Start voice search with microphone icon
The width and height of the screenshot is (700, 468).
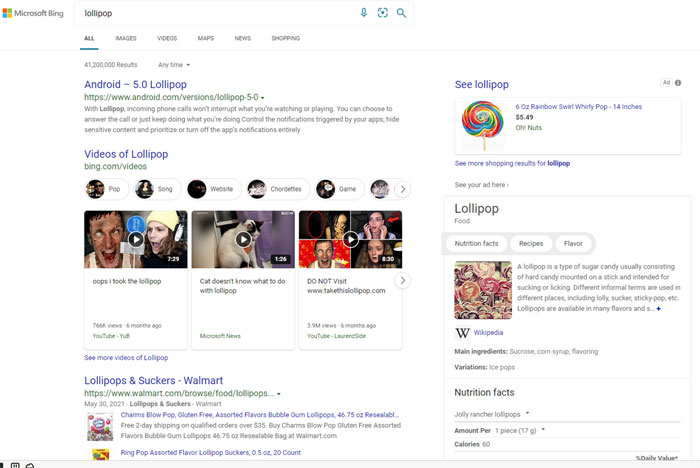(364, 13)
